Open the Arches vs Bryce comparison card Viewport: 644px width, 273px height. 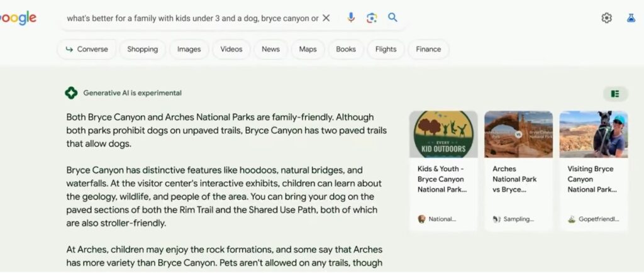point(518,170)
